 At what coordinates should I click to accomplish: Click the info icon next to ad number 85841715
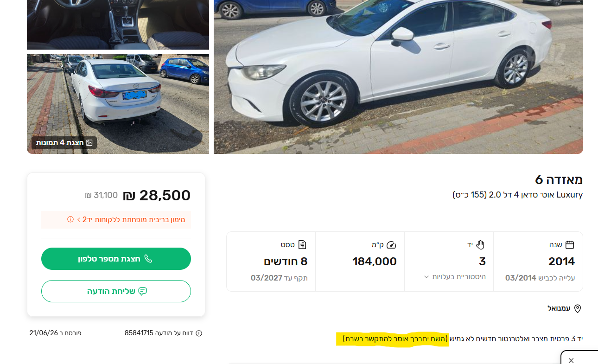point(199,333)
